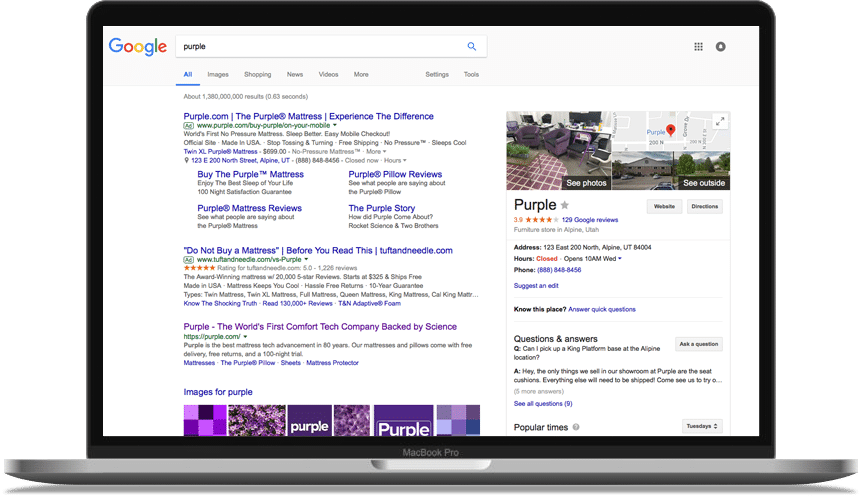Click the Ad badge on the tuftandneedle result
860x496 pixels.
click(189, 259)
